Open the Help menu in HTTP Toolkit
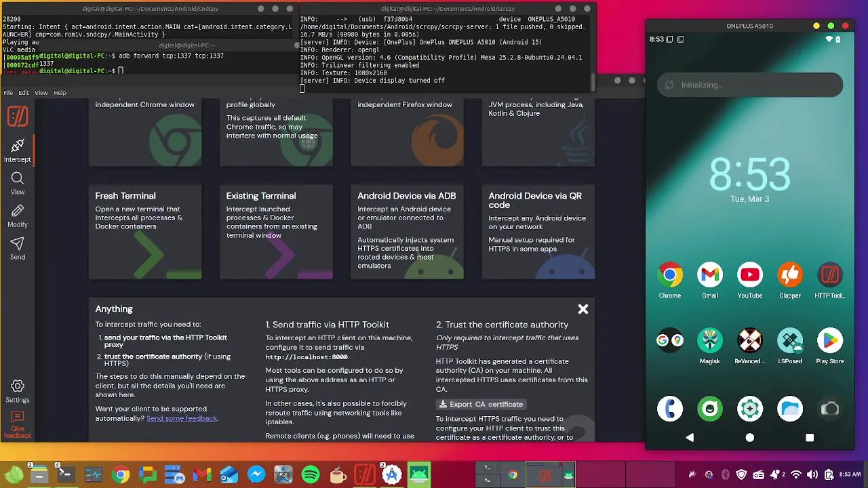 [x=60, y=93]
